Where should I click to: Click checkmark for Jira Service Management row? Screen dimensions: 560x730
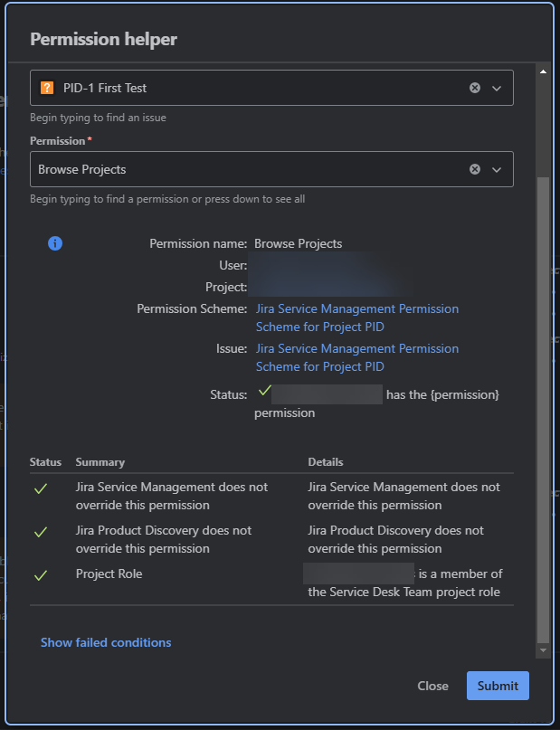41,488
